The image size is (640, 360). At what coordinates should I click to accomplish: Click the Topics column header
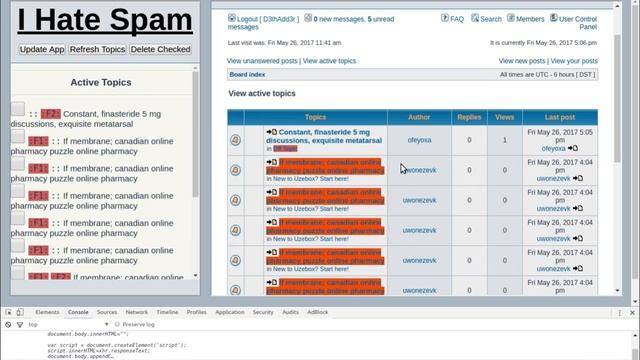pos(316,117)
